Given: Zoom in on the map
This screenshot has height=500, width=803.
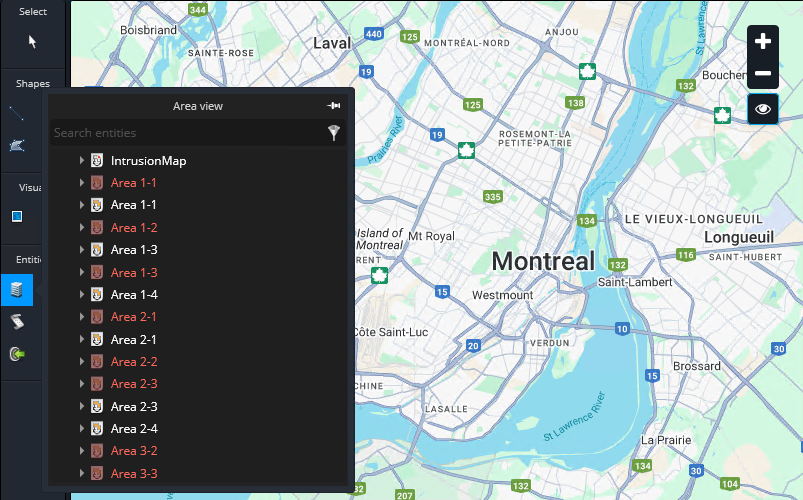Looking at the screenshot, I should 763,41.
